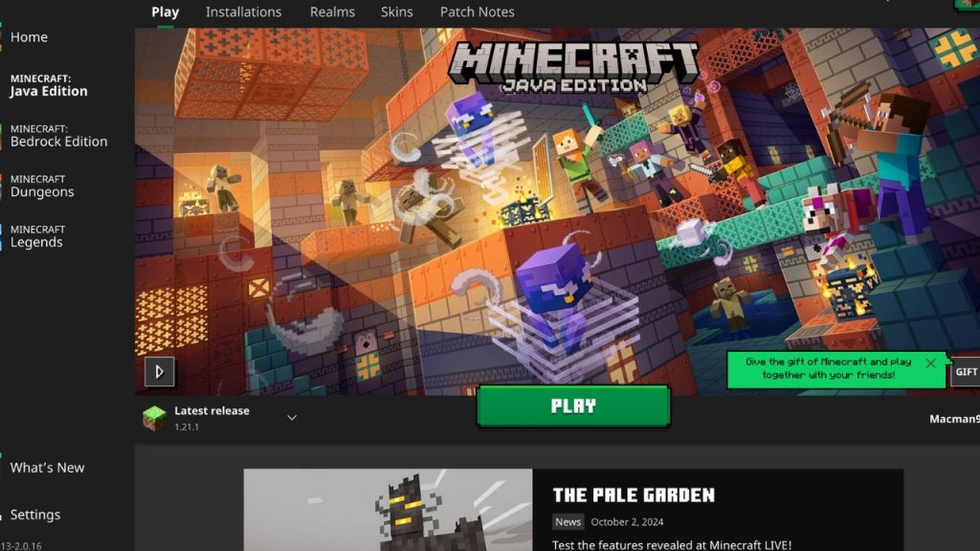Expand the Latest release version dropdown
The height and width of the screenshot is (551, 980).
pyautogui.click(x=292, y=417)
